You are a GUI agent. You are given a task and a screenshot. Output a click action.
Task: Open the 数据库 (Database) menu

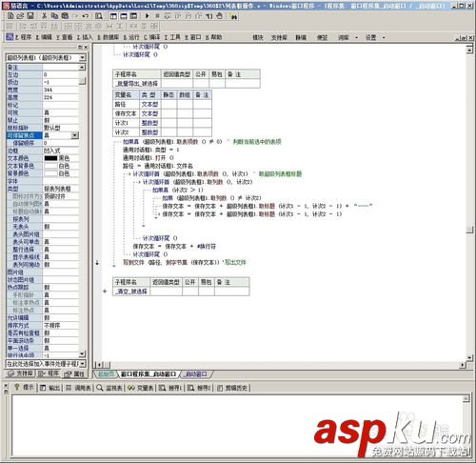point(108,37)
